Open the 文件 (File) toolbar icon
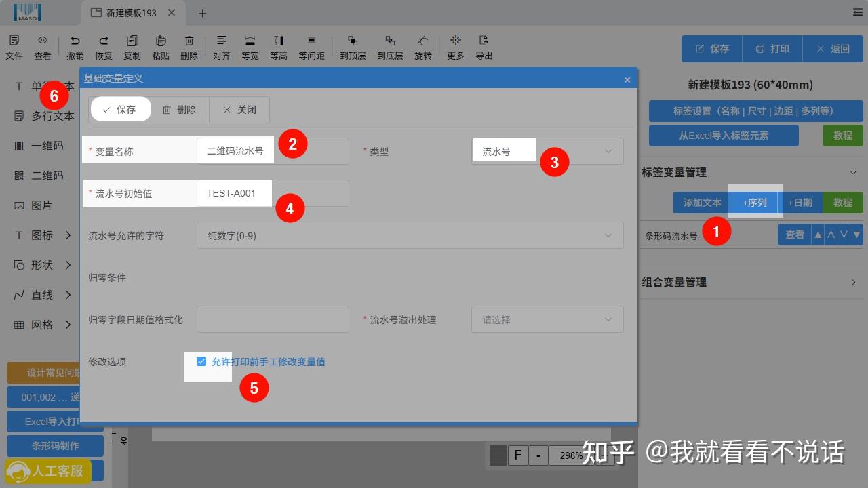The height and width of the screenshot is (488, 868). pos(14,47)
